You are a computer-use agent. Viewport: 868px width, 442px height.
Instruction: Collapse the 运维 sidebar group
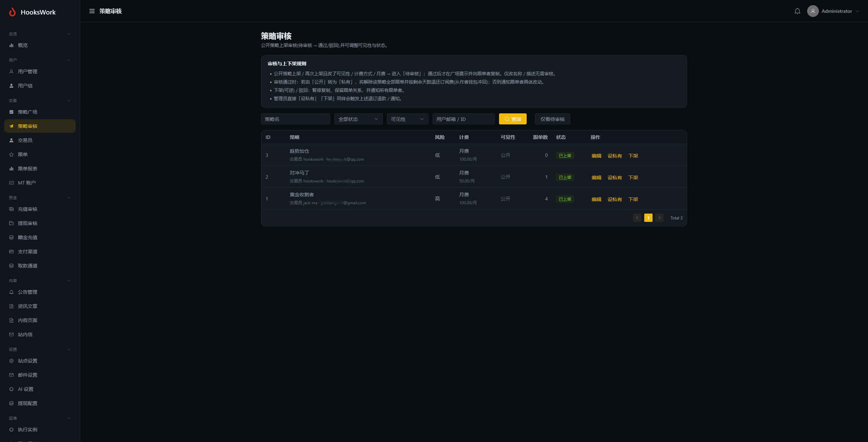pos(69,418)
